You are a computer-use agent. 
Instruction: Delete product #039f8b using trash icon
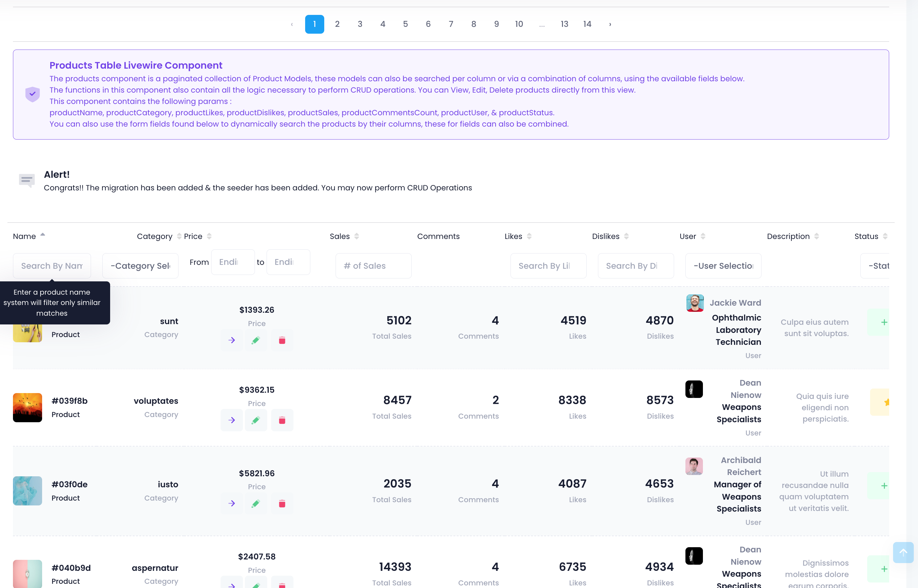[282, 420]
